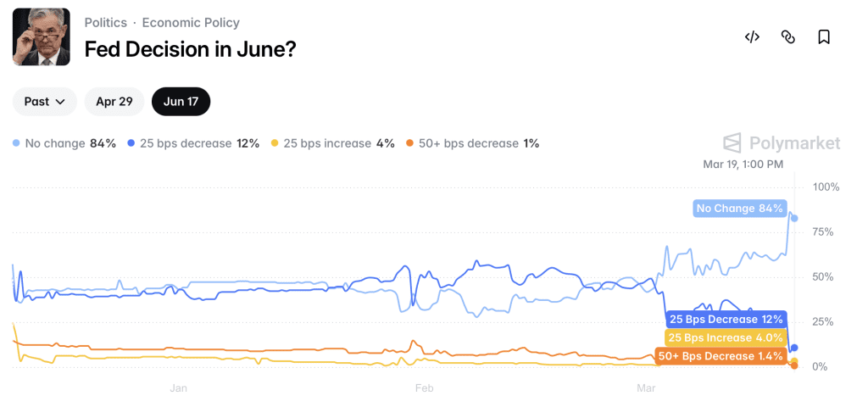
Task: Toggle the 25 bps increase legend entry
Action: (x=333, y=143)
